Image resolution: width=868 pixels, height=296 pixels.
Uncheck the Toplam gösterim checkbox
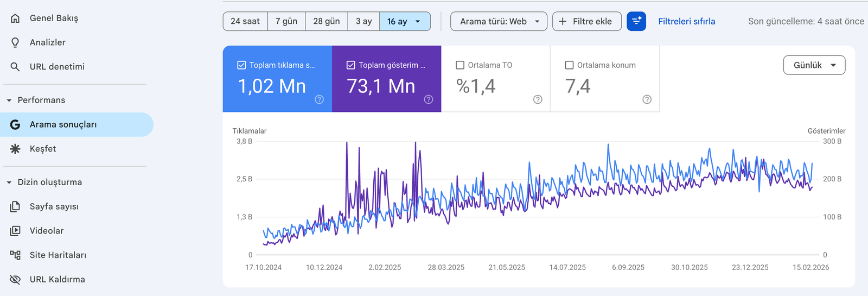(351, 65)
